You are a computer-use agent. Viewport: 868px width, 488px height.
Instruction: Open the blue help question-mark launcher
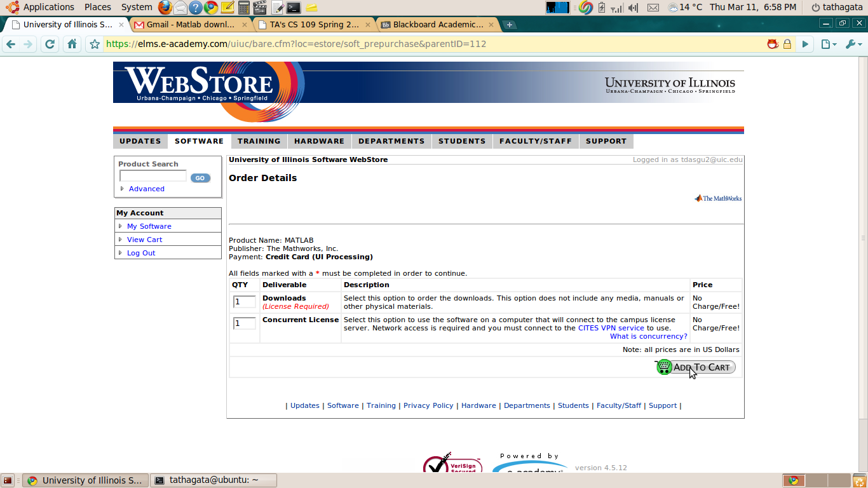tap(196, 8)
